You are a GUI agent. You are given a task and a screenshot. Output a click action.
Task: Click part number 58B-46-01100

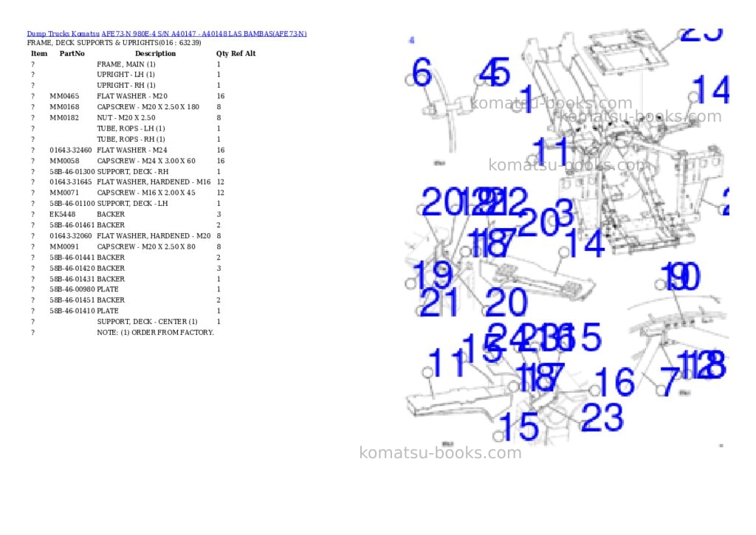pyautogui.click(x=72, y=204)
